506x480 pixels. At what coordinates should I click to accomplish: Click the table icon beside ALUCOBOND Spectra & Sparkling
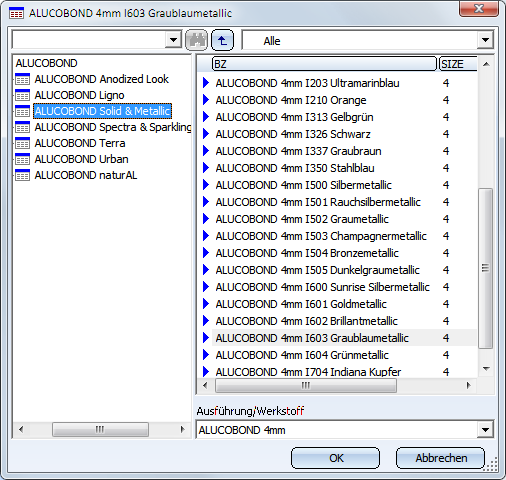click(22, 127)
